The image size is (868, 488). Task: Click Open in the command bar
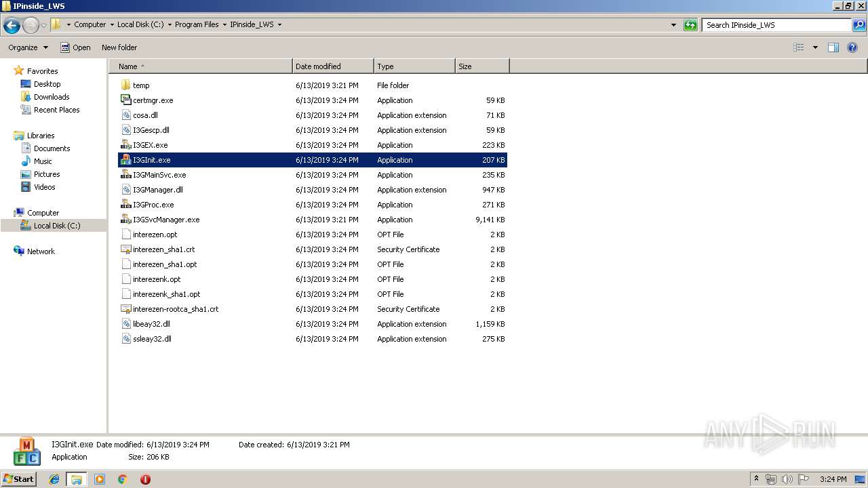click(75, 47)
